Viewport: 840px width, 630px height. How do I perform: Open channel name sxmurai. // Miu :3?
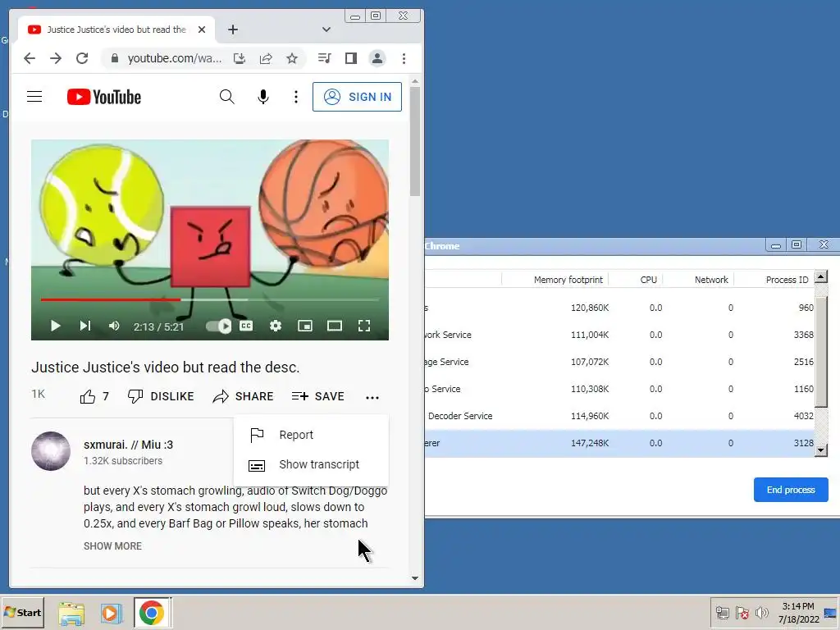point(128,445)
